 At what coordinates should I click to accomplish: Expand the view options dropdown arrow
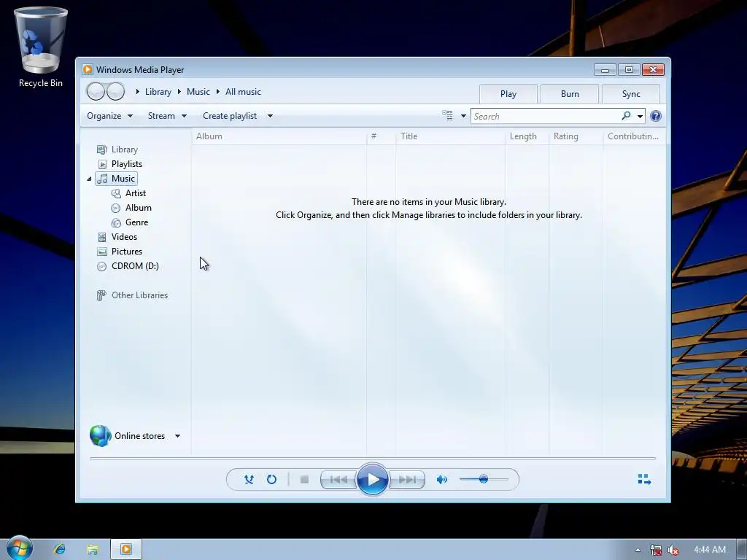(463, 116)
